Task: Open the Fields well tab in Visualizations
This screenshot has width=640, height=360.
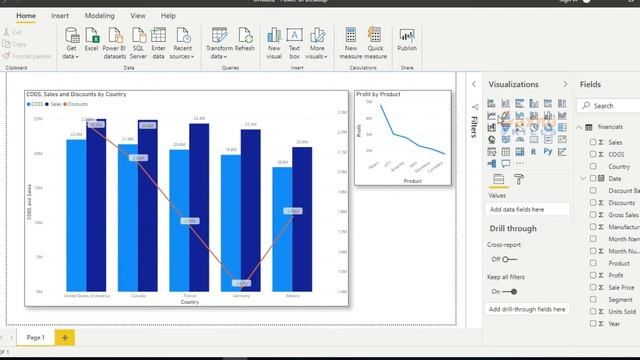Action: pyautogui.click(x=498, y=179)
